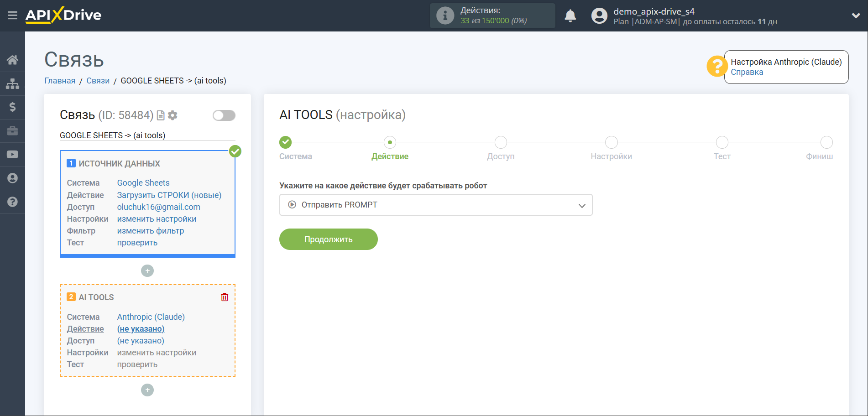868x416 pixels.
Task: Click the actions usage counter info panel
Action: coord(492,16)
